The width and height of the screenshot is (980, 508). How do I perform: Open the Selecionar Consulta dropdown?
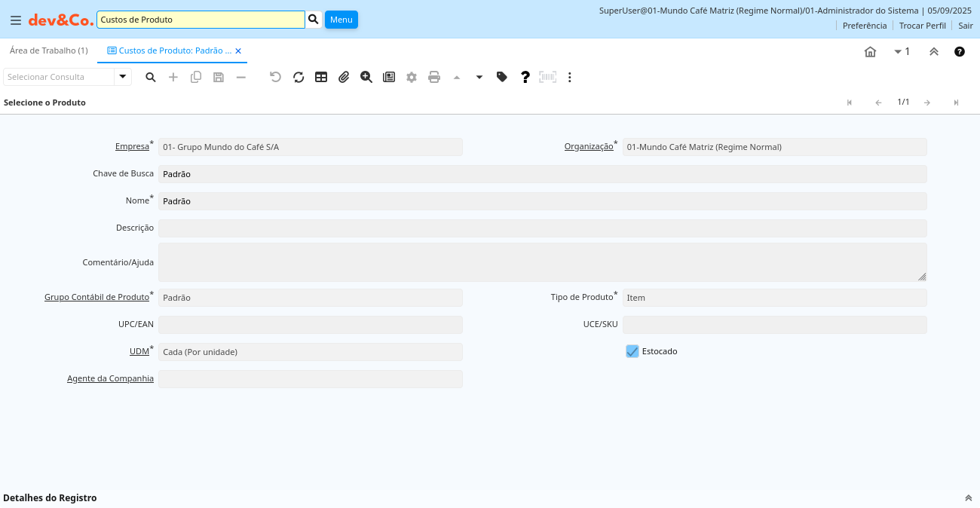tap(123, 77)
